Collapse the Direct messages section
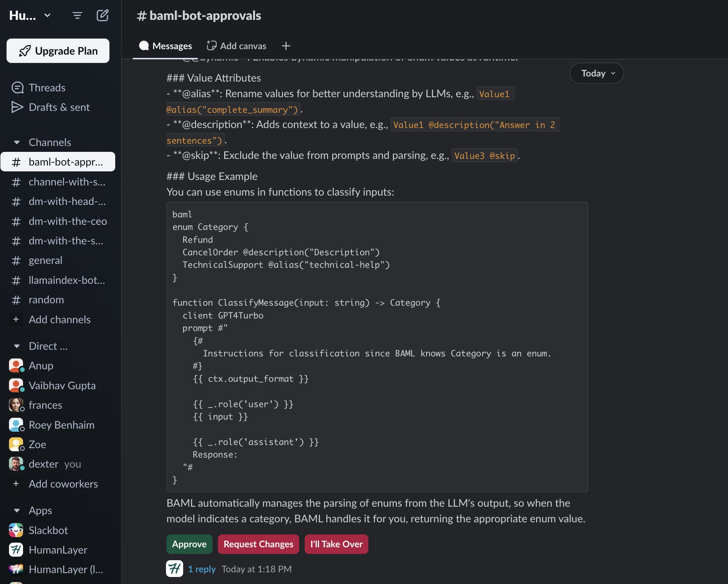Image resolution: width=728 pixels, height=584 pixels. 17,346
